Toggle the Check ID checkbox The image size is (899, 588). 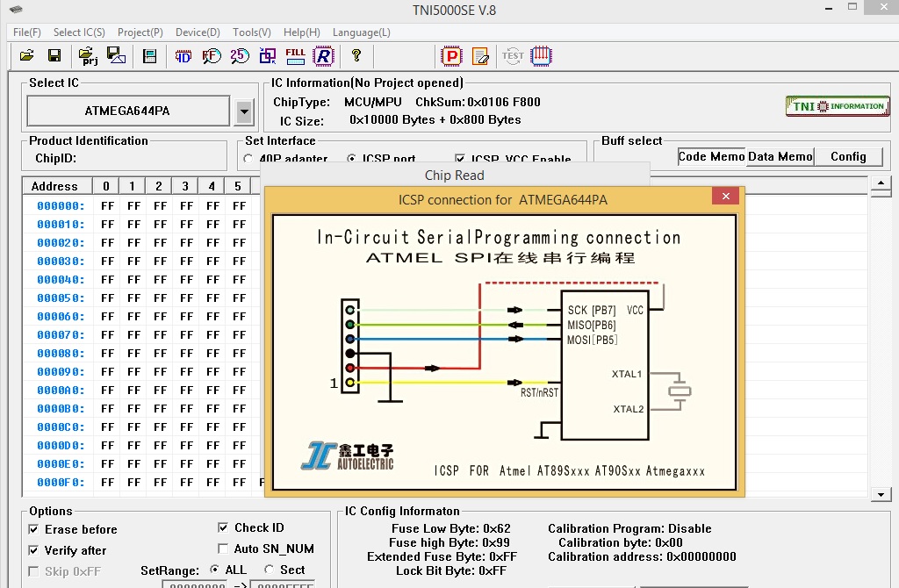(x=223, y=527)
